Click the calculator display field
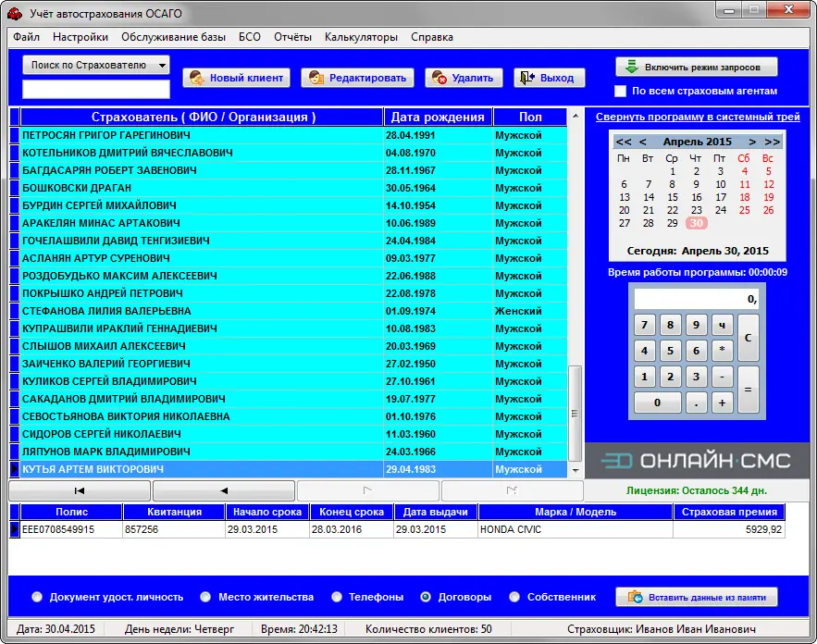This screenshot has width=817, height=644. tap(696, 299)
